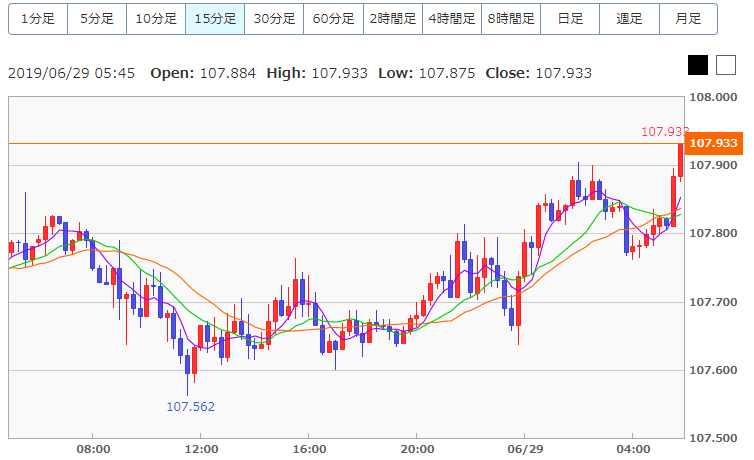Switch chart to 60分足

click(x=333, y=19)
